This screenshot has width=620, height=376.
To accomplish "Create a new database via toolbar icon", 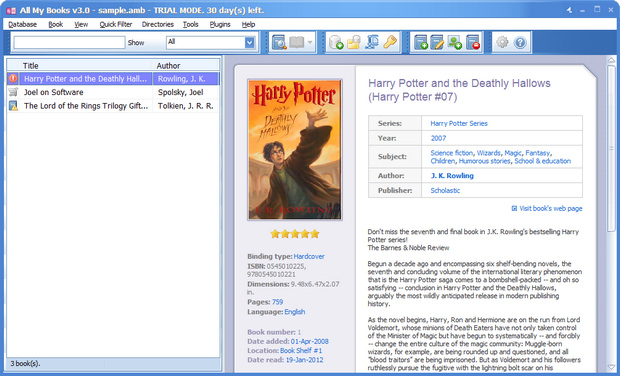I will pos(336,42).
